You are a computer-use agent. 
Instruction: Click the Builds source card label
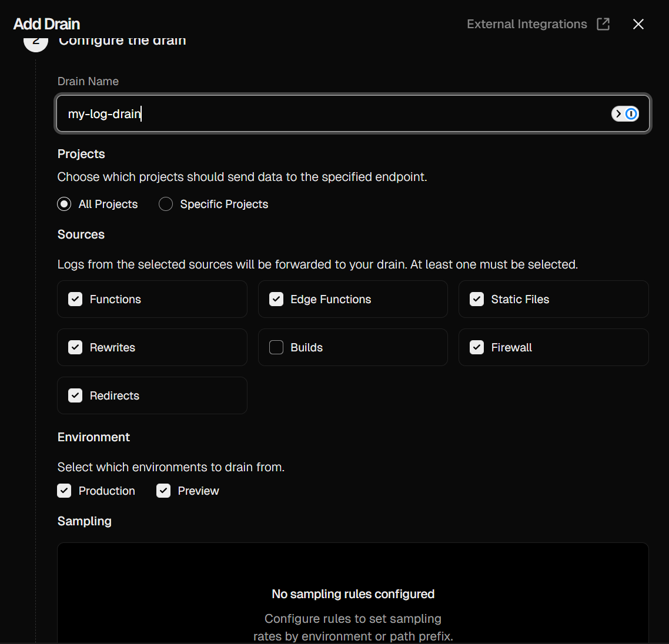click(306, 347)
